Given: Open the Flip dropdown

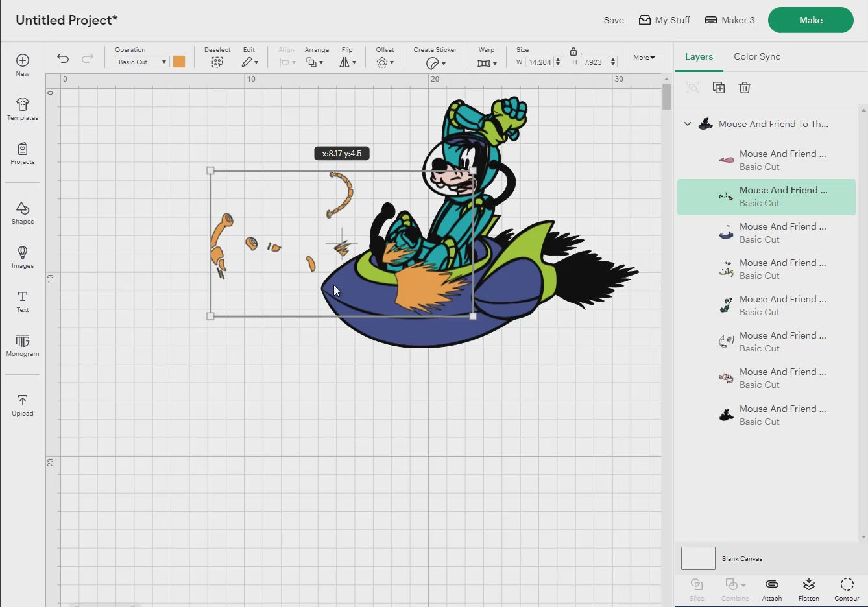Looking at the screenshot, I should (x=348, y=62).
